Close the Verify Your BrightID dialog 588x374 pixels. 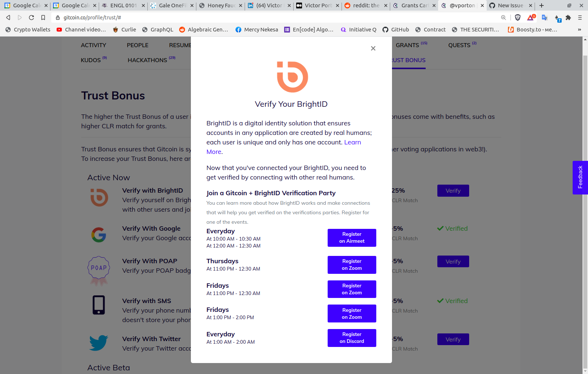(x=373, y=48)
